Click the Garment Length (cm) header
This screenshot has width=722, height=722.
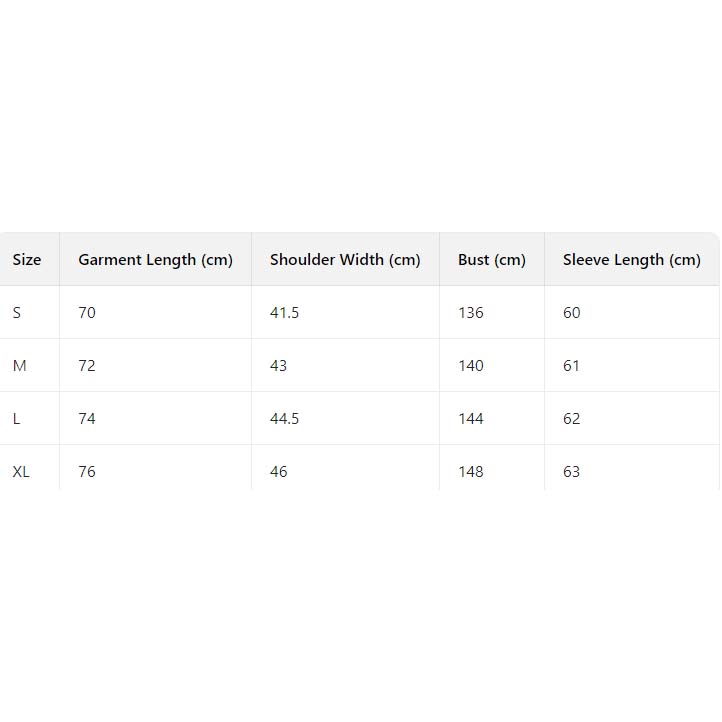pyautogui.click(x=155, y=260)
